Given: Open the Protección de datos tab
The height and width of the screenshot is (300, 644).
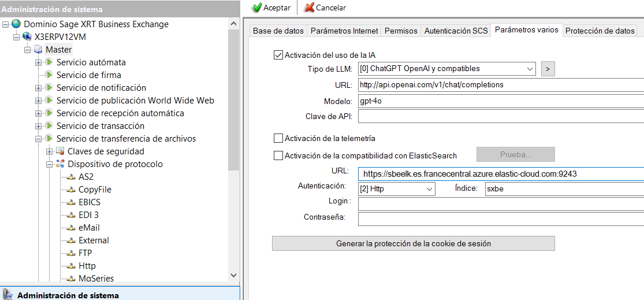Looking at the screenshot, I should (x=600, y=31).
